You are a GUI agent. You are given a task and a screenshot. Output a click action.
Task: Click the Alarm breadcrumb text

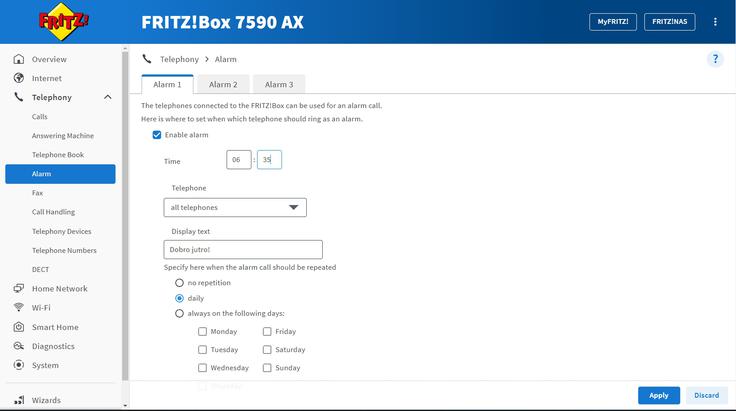click(x=226, y=59)
